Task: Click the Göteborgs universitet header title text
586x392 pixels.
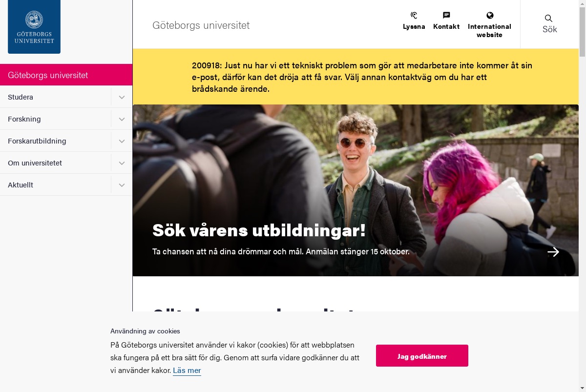Action: pos(201,25)
